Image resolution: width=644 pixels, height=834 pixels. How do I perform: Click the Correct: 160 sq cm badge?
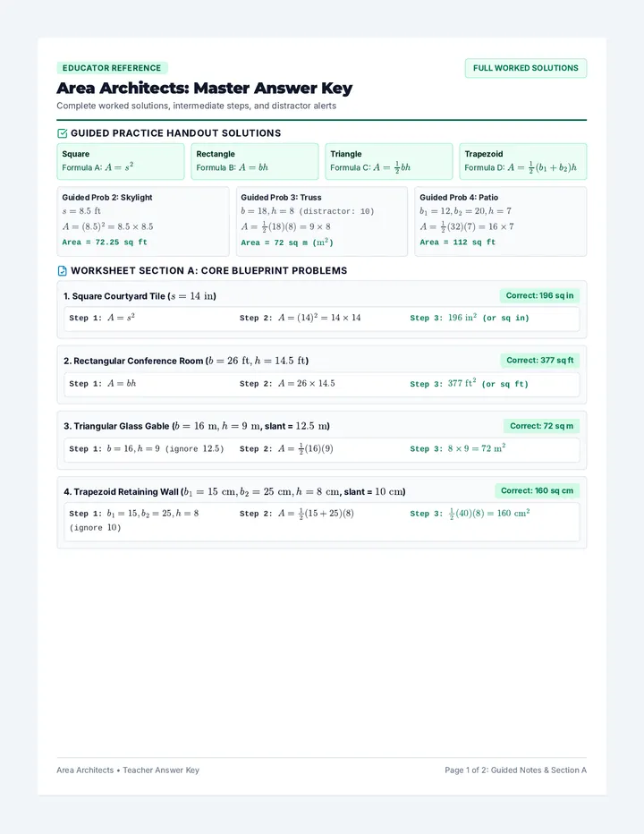point(537,491)
